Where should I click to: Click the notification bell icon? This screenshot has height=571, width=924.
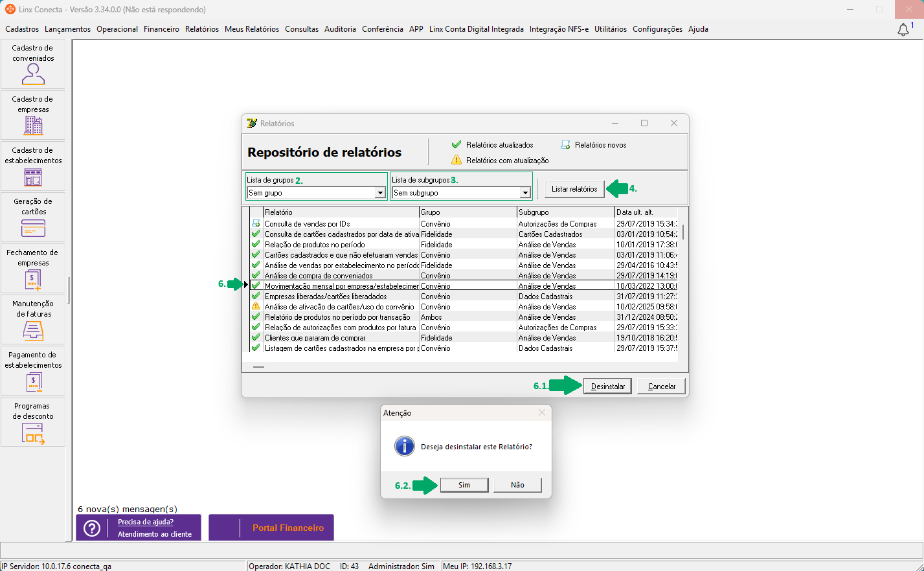pos(903,30)
